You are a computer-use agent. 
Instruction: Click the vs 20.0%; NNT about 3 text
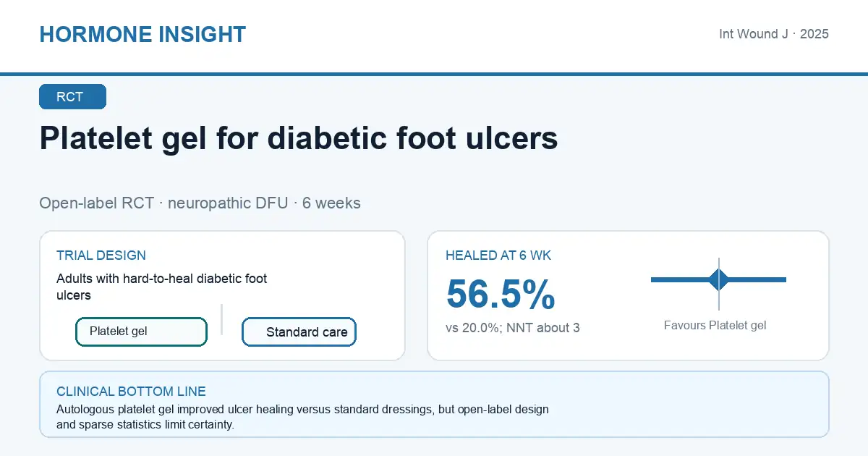click(513, 328)
